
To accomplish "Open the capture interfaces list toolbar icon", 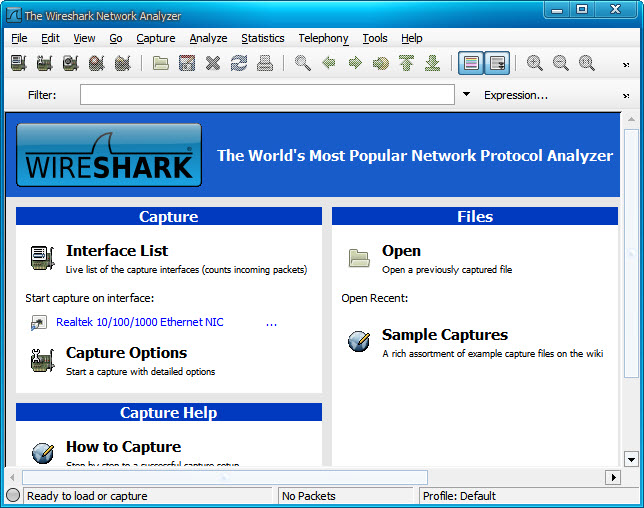I will click(x=18, y=64).
